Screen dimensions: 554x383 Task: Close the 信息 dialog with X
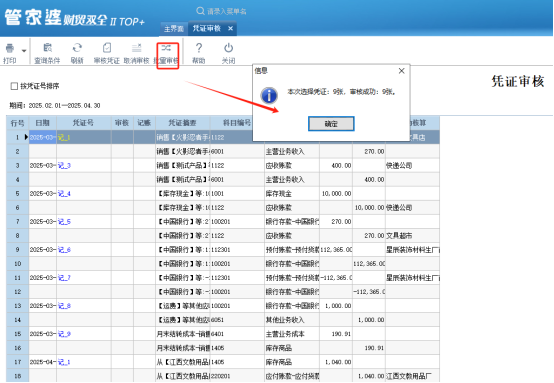click(401, 71)
